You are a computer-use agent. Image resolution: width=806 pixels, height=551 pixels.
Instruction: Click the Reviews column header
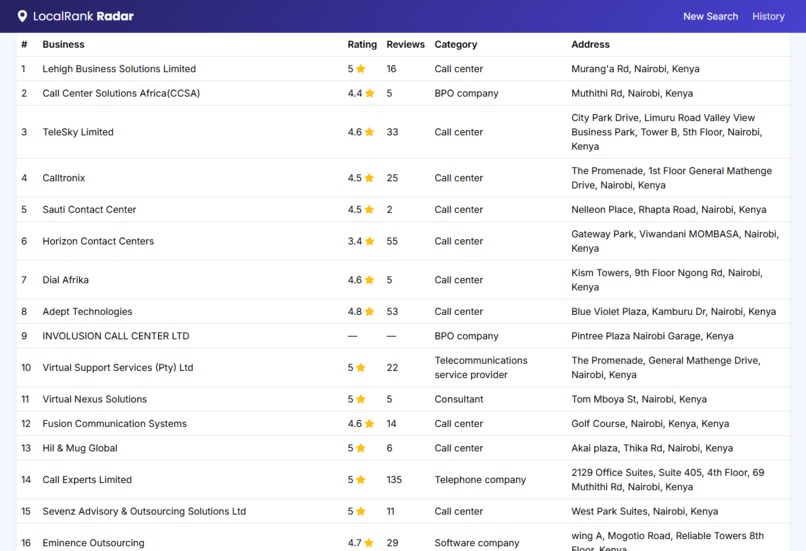[406, 44]
